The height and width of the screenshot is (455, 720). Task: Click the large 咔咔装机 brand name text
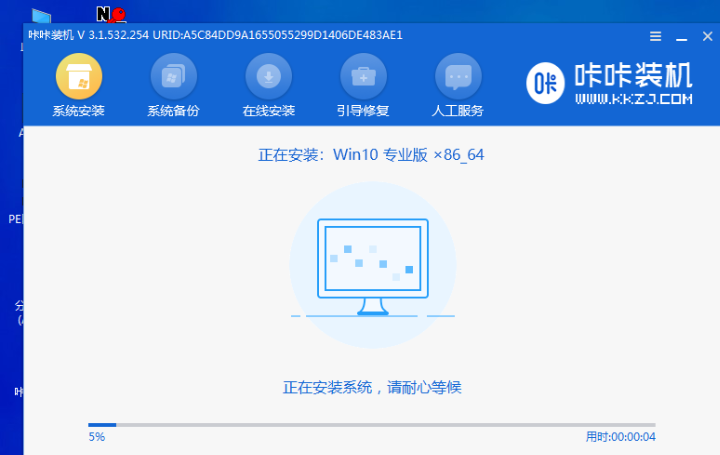tap(633, 77)
